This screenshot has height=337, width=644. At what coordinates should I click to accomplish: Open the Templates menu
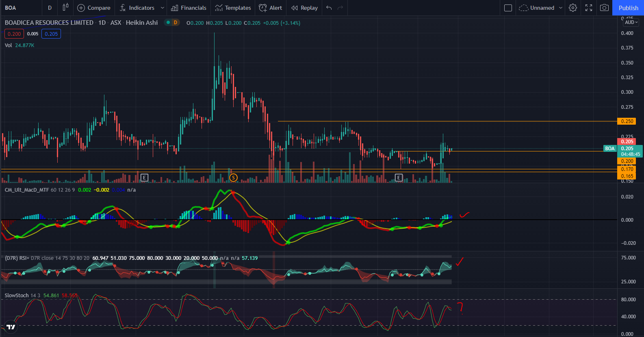[233, 8]
